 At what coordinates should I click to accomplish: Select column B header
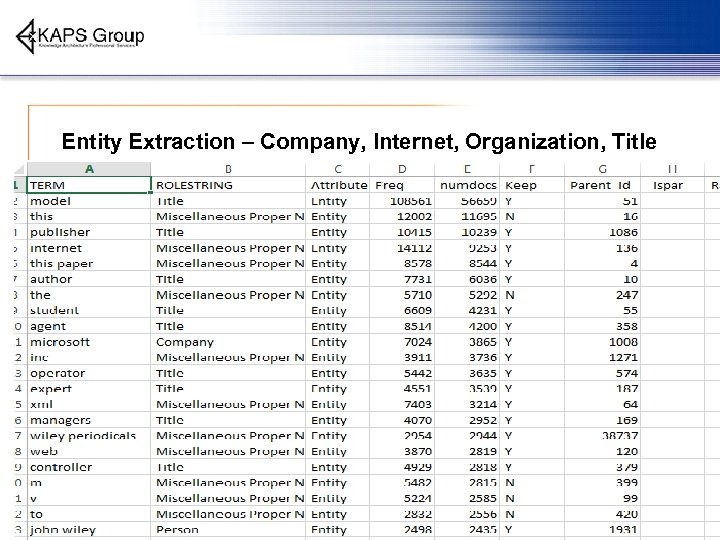[x=228, y=169]
